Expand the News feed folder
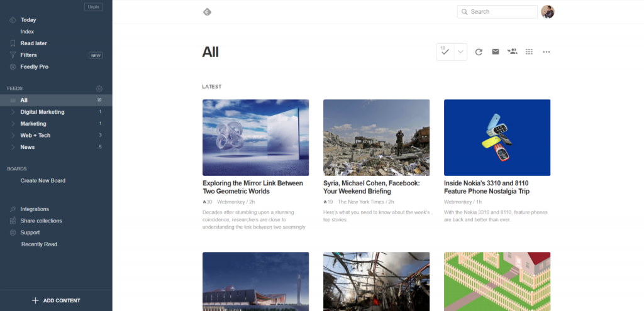The width and height of the screenshot is (644, 311). point(14,147)
